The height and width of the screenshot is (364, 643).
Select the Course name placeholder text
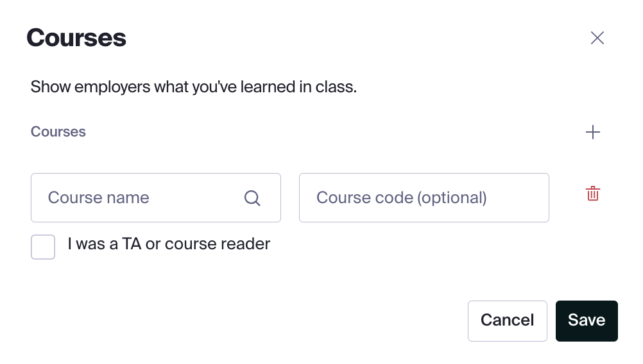pos(99,198)
